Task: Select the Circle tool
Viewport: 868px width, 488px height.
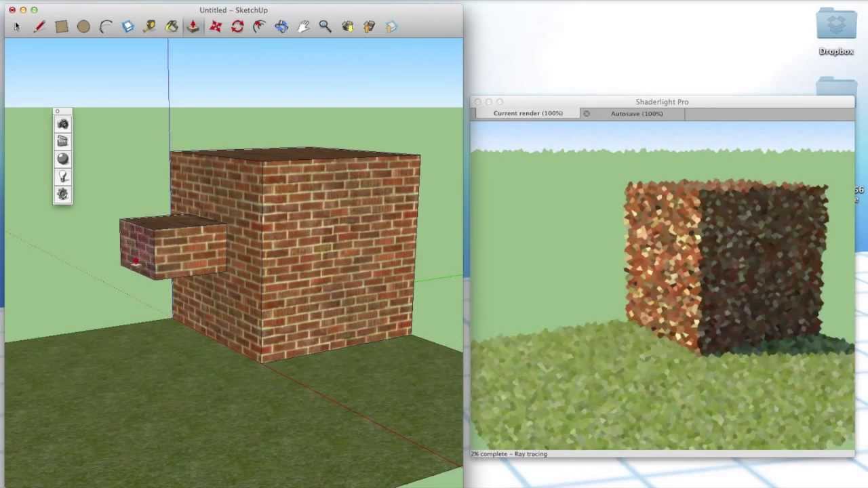Action: click(83, 26)
